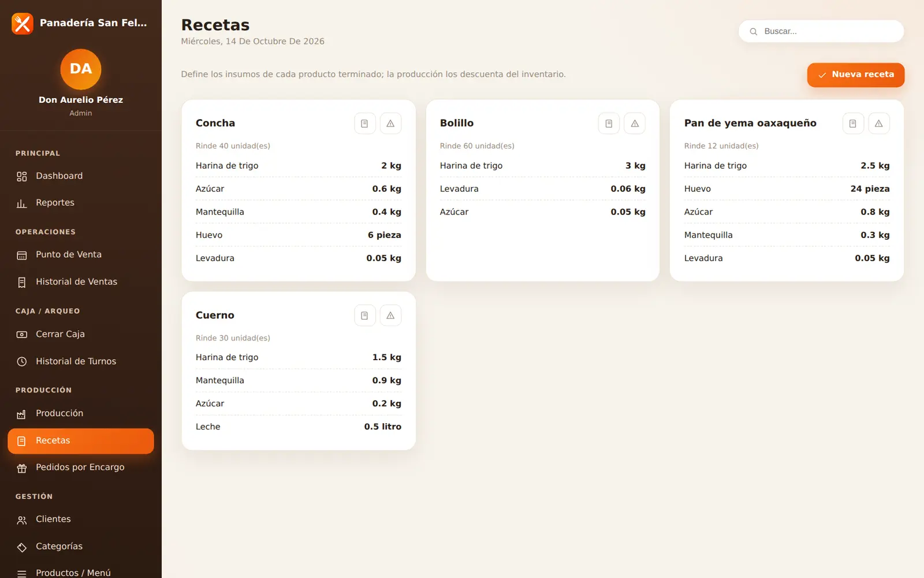Click the document icon on Concha card
The image size is (924, 578).
pyautogui.click(x=364, y=123)
